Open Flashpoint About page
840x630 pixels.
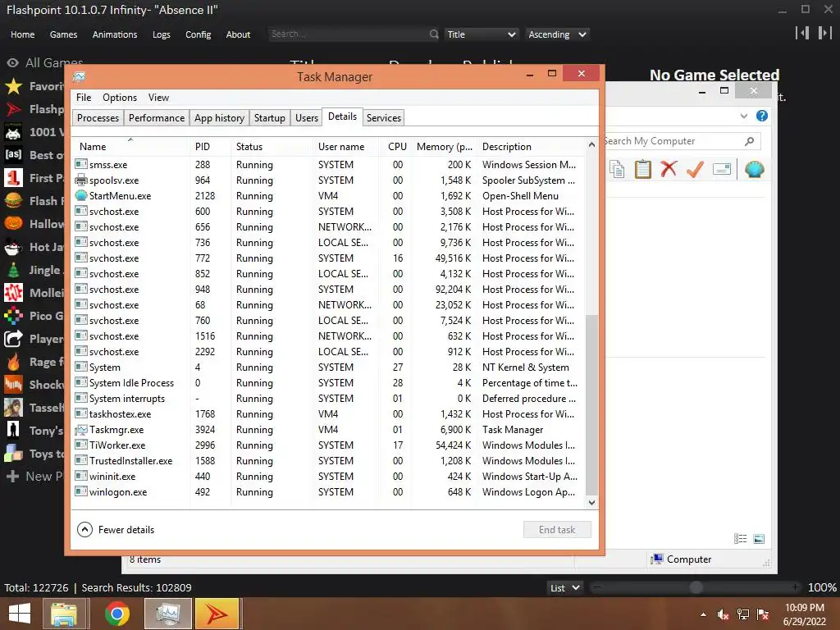click(x=238, y=34)
